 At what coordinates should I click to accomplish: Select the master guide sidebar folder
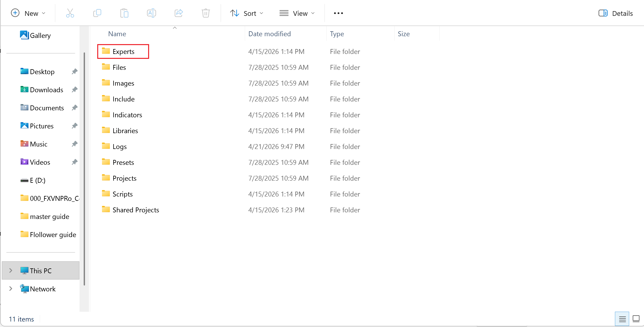coord(45,216)
